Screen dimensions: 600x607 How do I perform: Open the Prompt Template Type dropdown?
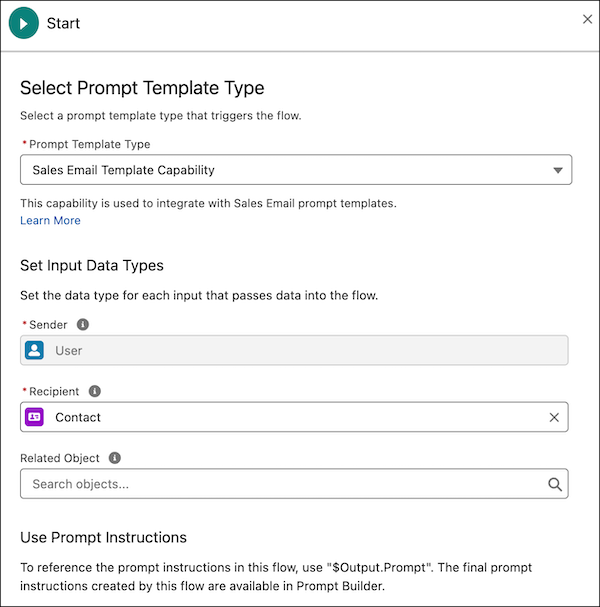pyautogui.click(x=296, y=170)
